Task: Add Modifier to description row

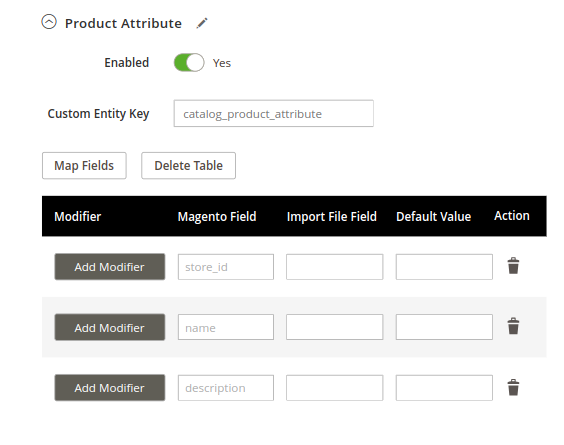Action: [110, 388]
